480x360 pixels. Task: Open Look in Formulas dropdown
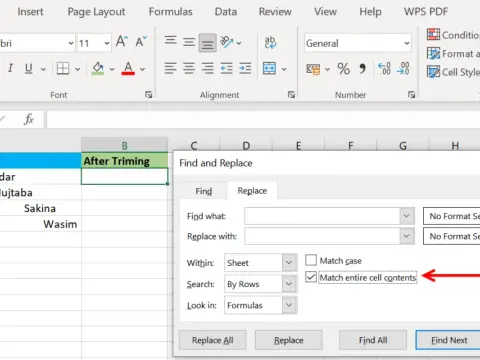(x=289, y=305)
